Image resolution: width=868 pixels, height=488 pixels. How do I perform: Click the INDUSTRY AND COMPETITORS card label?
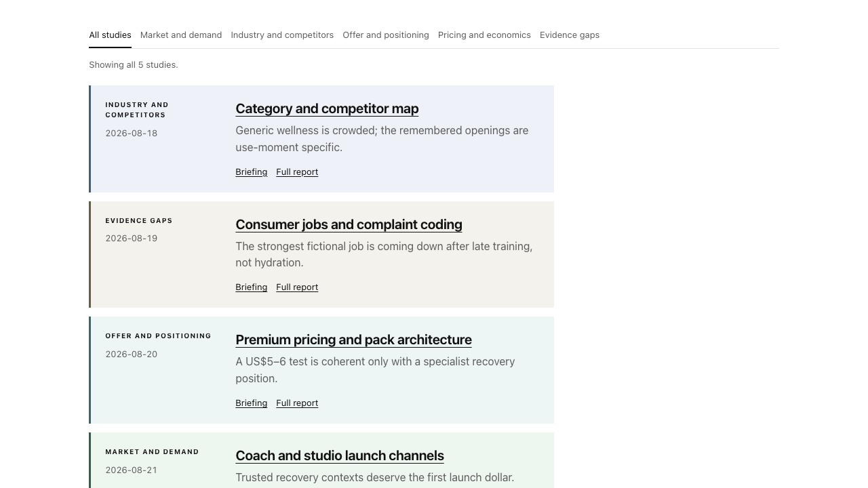point(137,110)
